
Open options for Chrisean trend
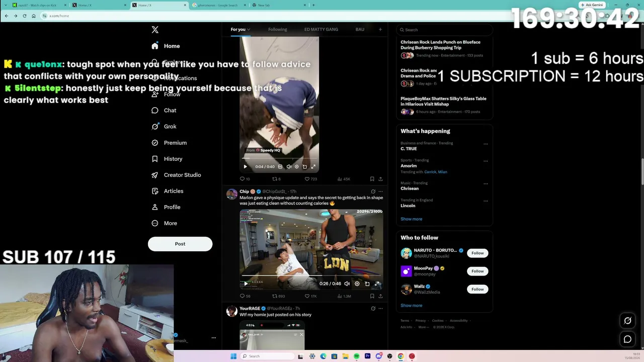pos(486,184)
